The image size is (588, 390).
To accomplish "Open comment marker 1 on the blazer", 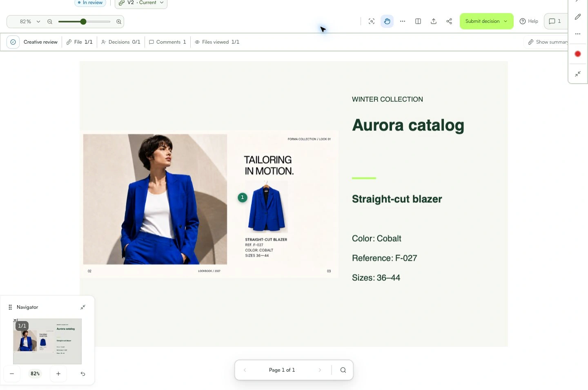I will [243, 197].
